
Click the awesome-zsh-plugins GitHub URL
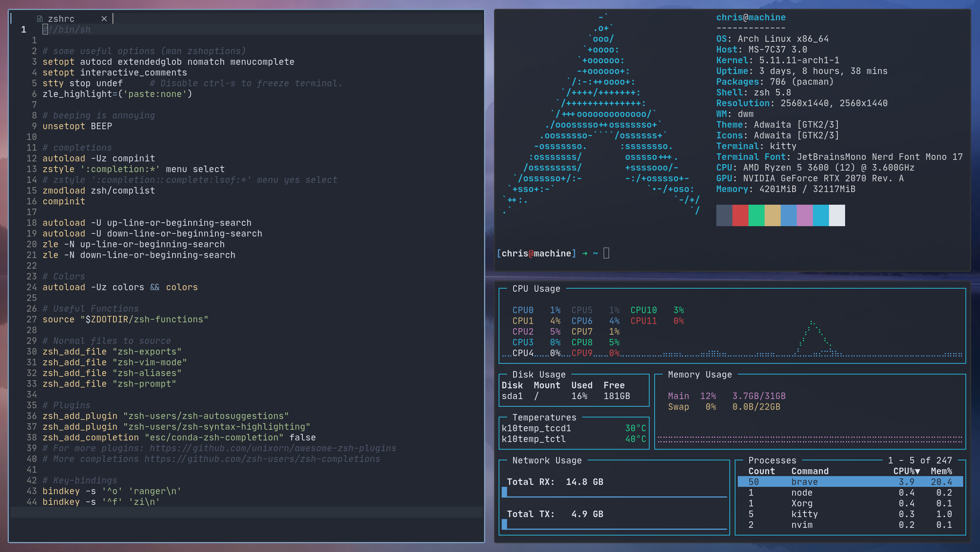point(272,448)
